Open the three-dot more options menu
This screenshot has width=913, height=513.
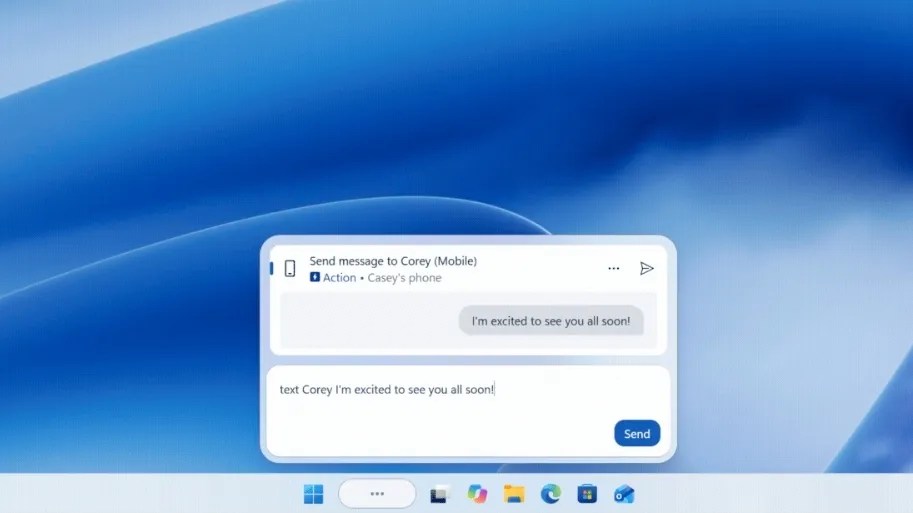[x=614, y=268]
